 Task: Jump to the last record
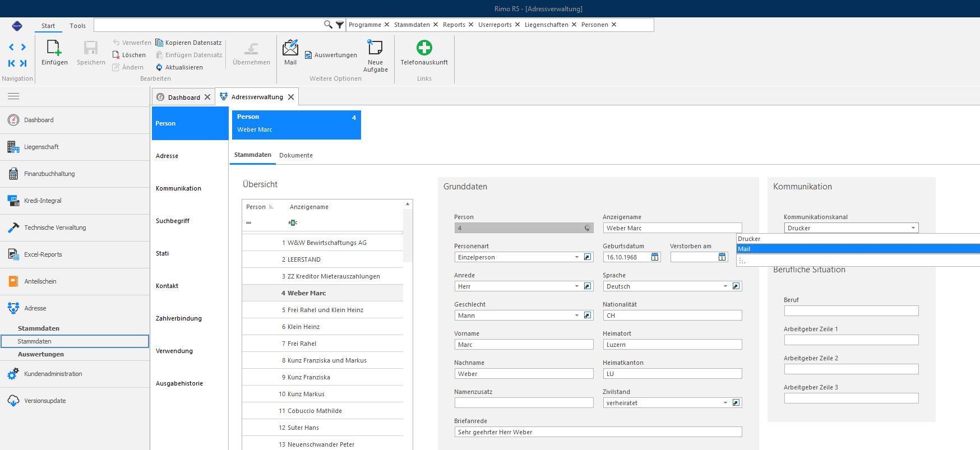coord(24,63)
